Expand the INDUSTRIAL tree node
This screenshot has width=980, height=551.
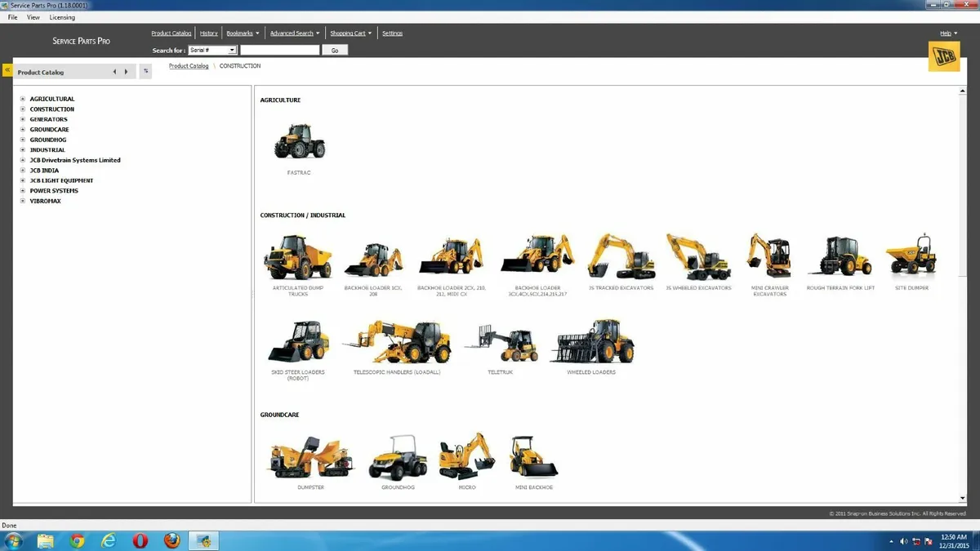(x=23, y=150)
